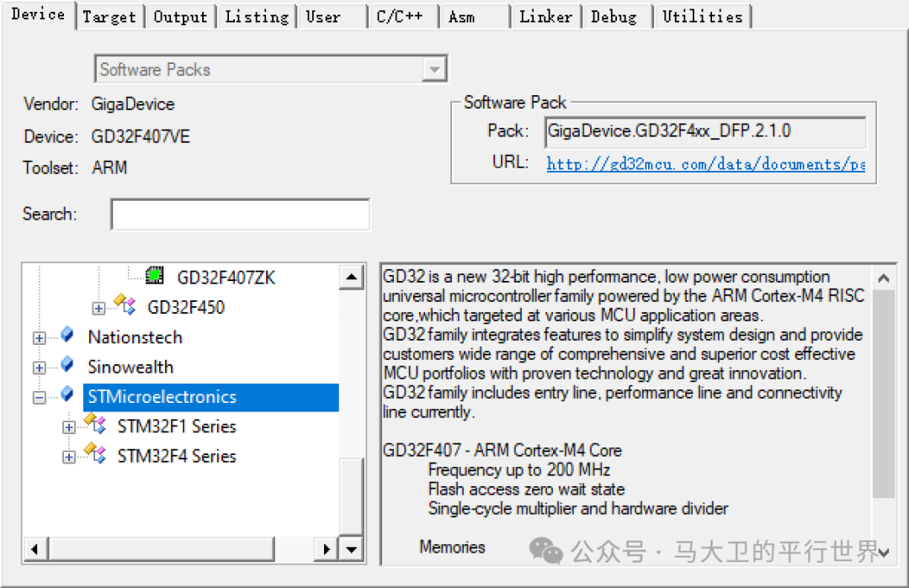Click the STMicroelectronics vendor diamond icon

66,396
